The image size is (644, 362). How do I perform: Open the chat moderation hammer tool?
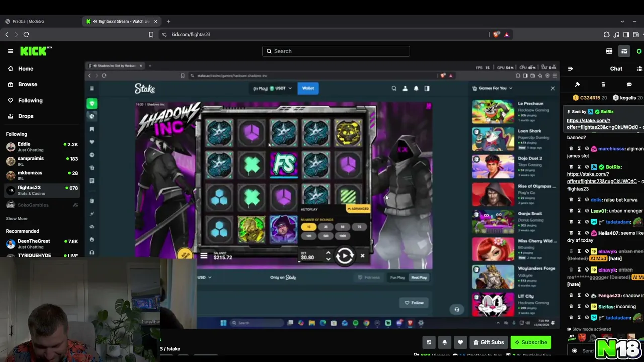tap(577, 84)
